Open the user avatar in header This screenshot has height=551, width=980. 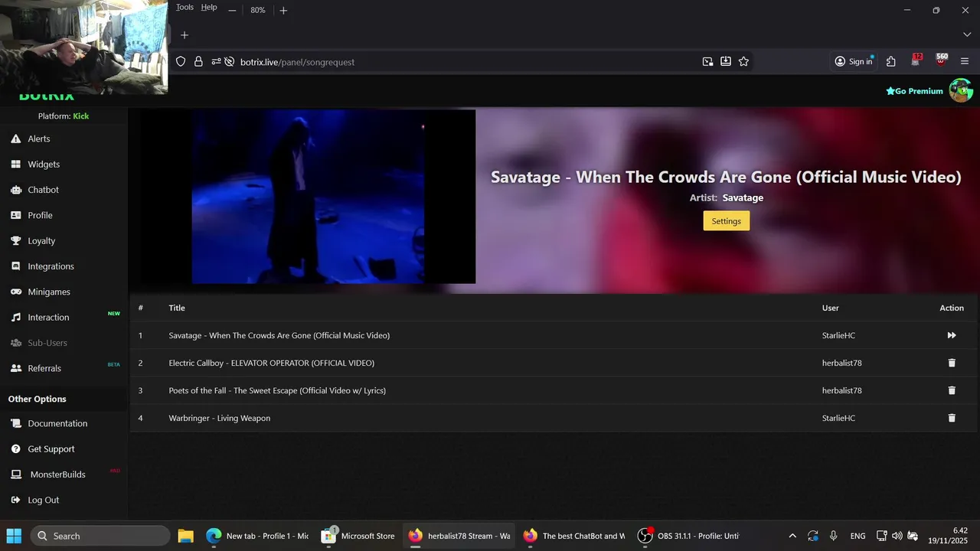tap(961, 90)
